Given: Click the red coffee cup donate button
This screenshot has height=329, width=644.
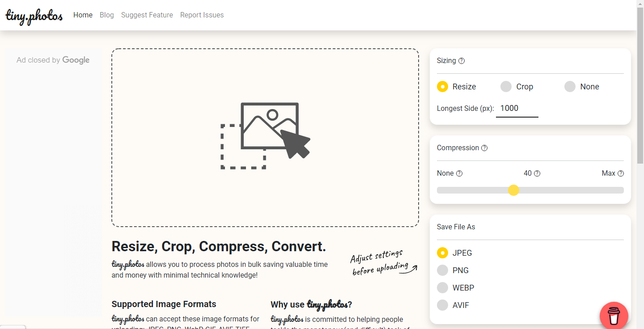Looking at the screenshot, I should (614, 316).
